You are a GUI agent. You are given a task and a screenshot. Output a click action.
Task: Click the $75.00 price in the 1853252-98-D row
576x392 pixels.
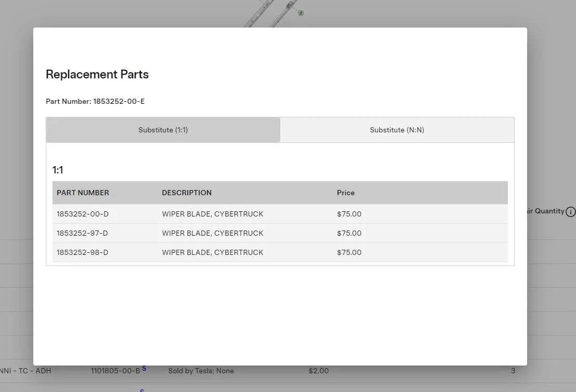coord(349,252)
